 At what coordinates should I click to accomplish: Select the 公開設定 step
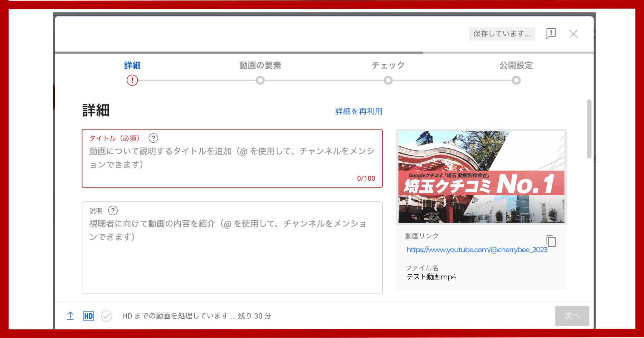coord(516,65)
